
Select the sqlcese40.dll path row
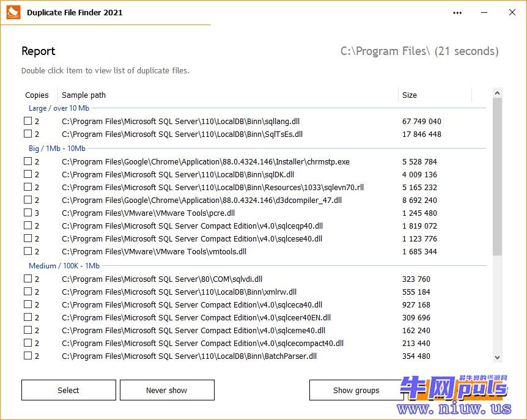(x=192, y=238)
